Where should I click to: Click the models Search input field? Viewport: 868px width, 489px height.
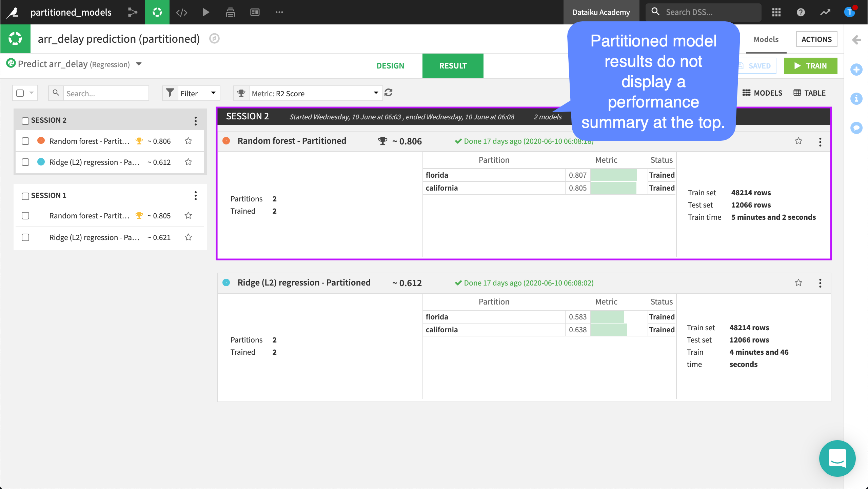click(106, 93)
